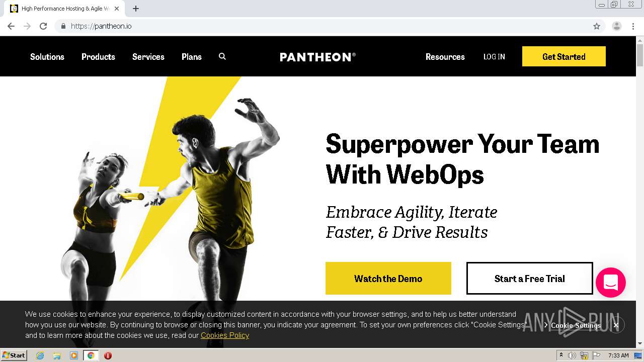This screenshot has height=362, width=644.
Task: Click the Windows Start button
Action: pos(14,355)
